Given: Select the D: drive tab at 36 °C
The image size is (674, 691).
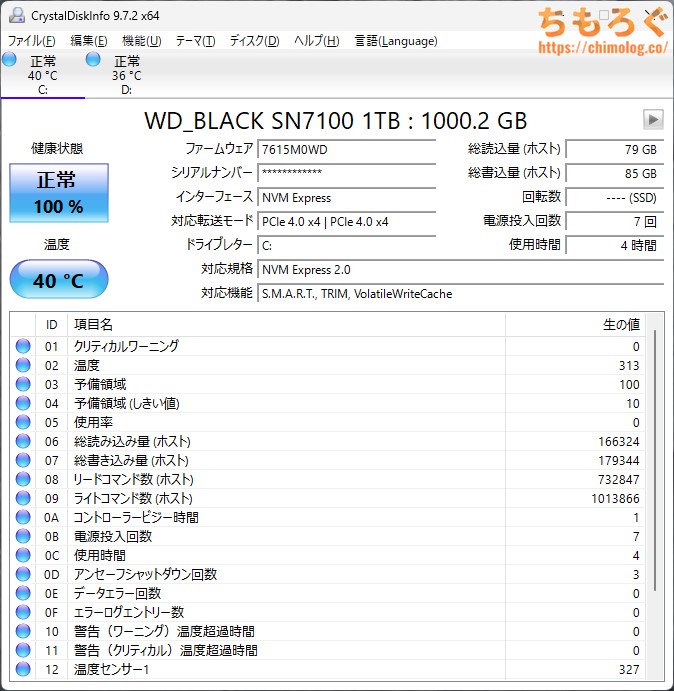Looking at the screenshot, I should tap(127, 74).
